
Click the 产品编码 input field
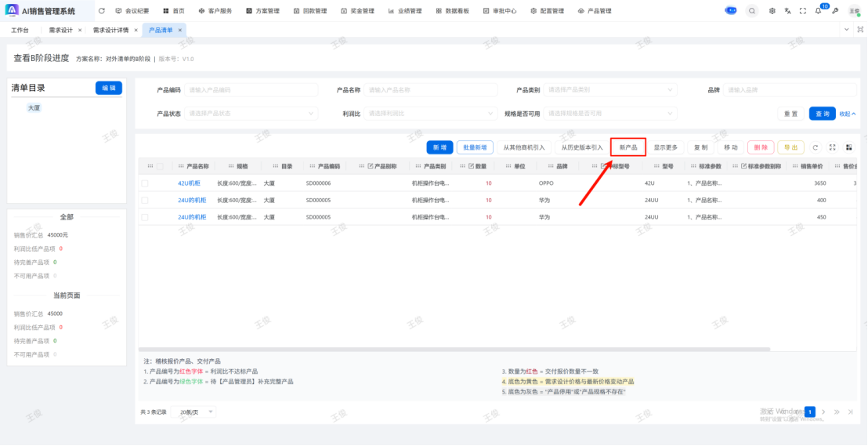tap(251, 90)
